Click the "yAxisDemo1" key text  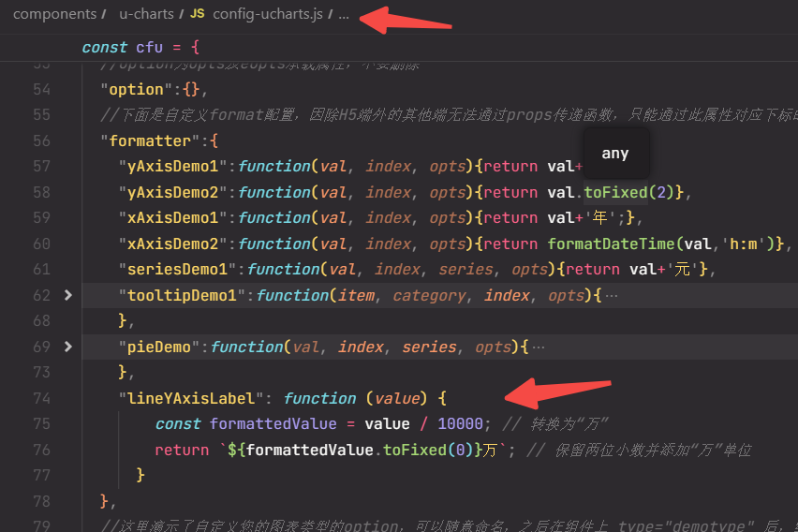pyautogui.click(x=173, y=167)
